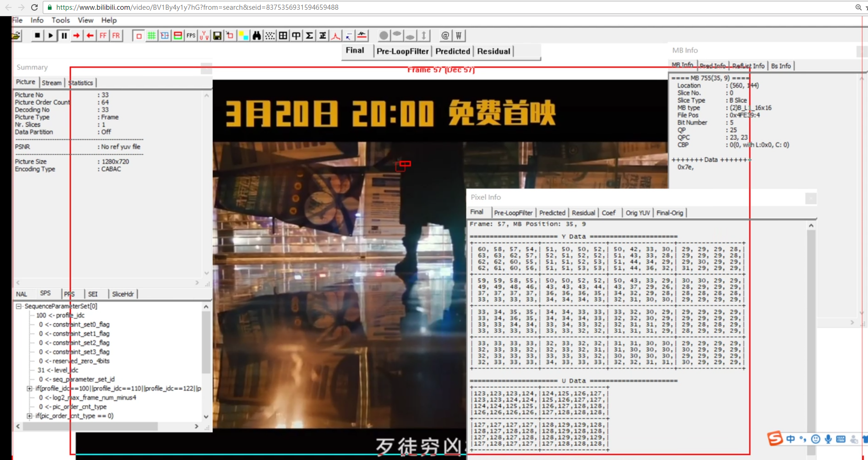868x460 pixels.
Task: Click the gray up-down arrow icon
Action: coord(424,36)
